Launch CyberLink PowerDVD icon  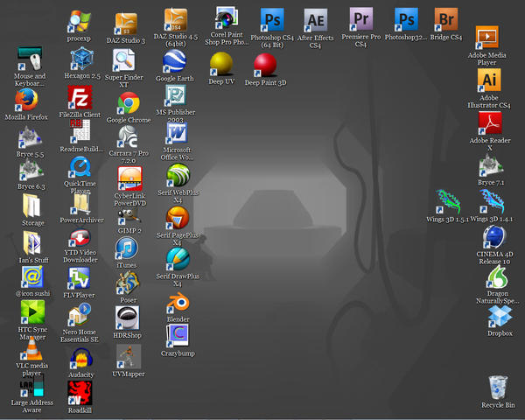129,178
